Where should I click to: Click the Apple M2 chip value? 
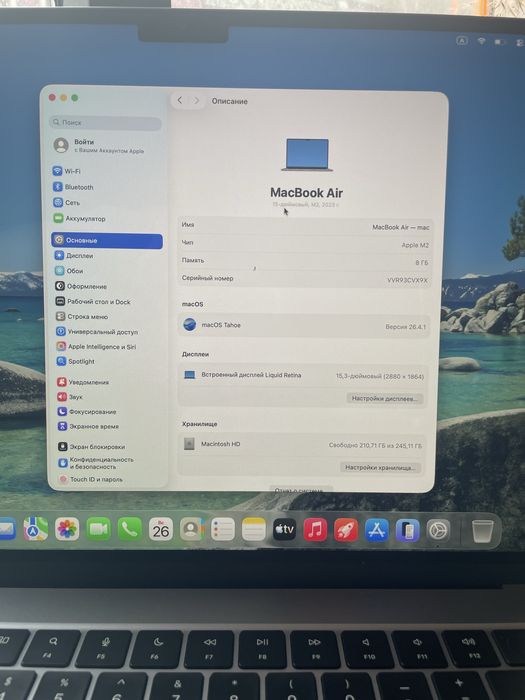(x=415, y=245)
